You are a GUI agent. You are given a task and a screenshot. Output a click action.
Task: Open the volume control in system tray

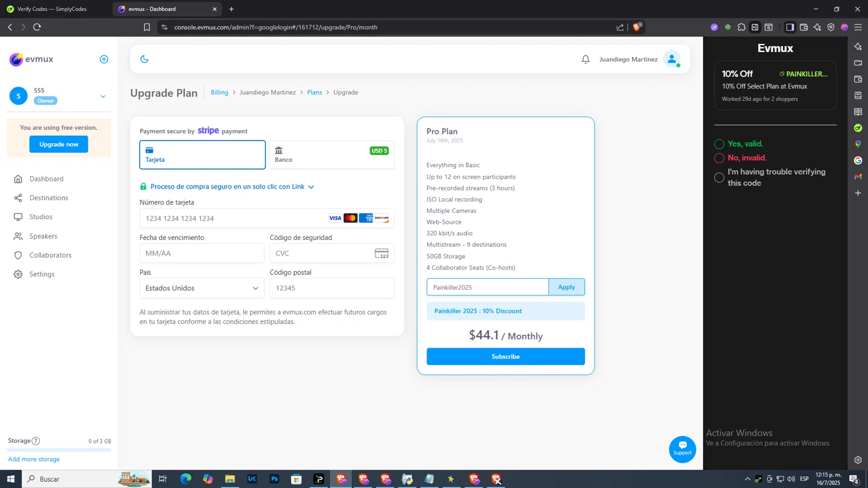791,479
